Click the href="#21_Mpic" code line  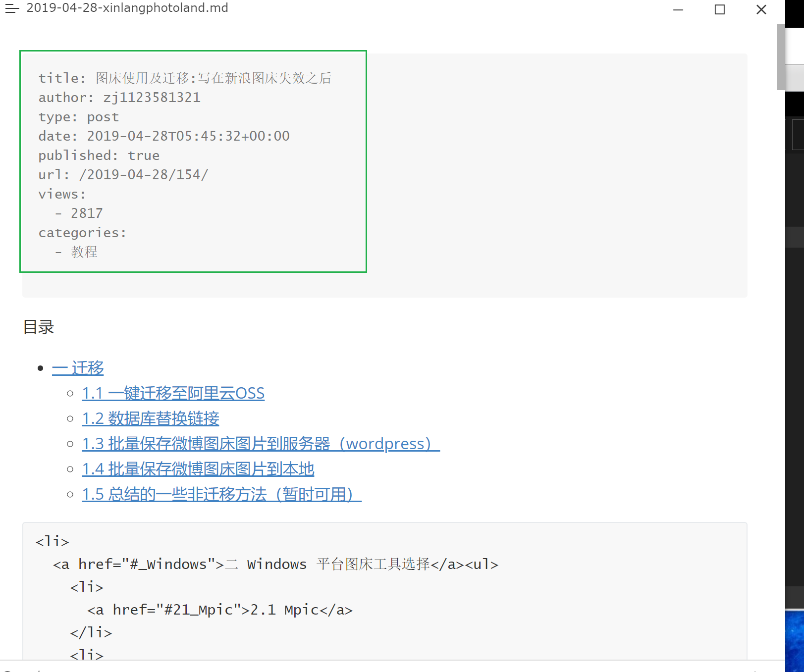(x=220, y=610)
